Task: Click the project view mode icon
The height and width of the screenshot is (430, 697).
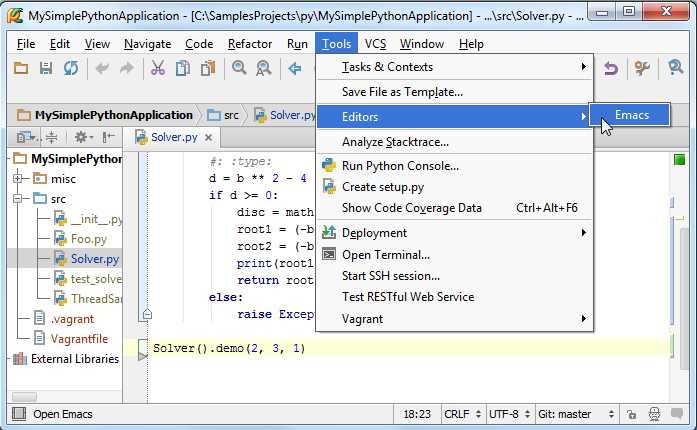Action: pos(26,137)
